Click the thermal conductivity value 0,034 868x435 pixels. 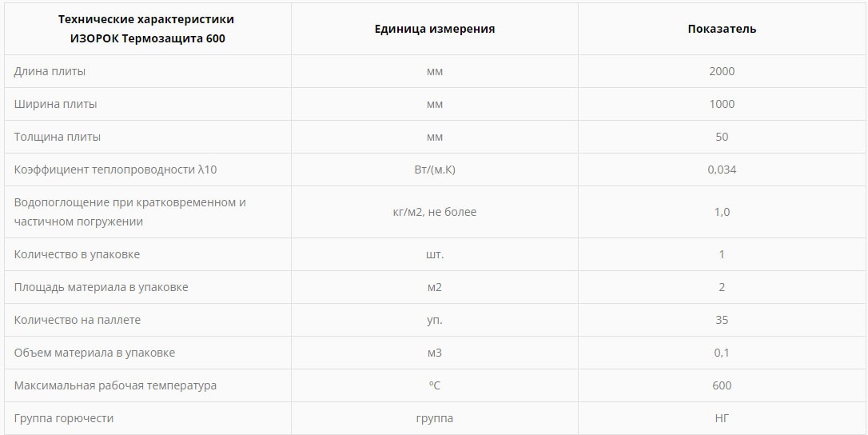[x=722, y=170]
